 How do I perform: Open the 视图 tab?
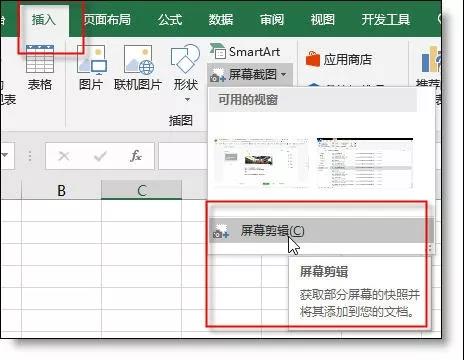[323, 20]
